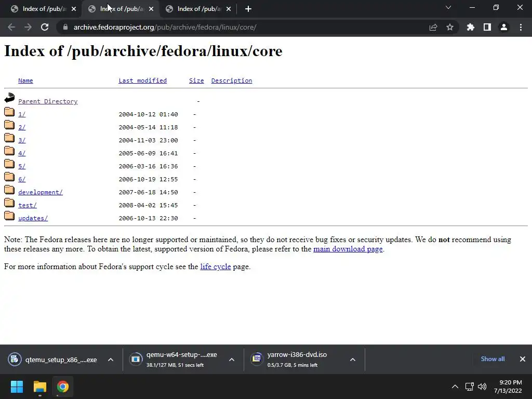Viewport: 532px width, 399px height.
Task: Open the development/ directory link
Action: coord(41,192)
